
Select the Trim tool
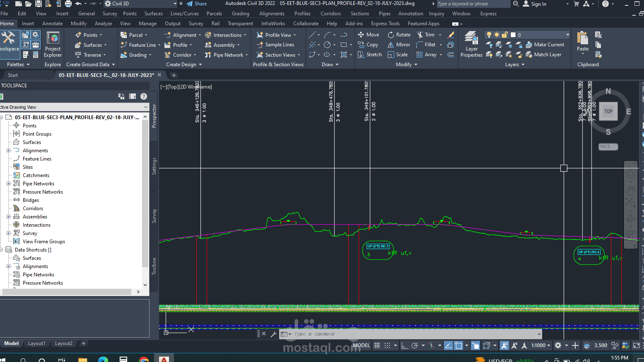[426, 35]
